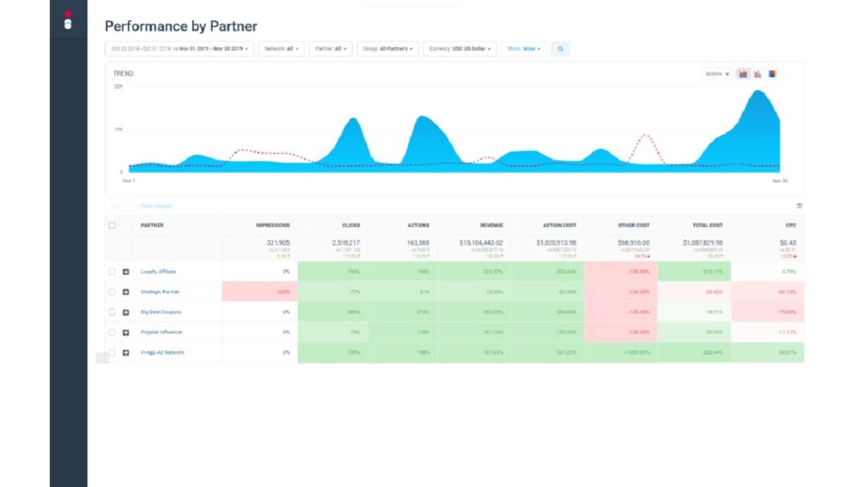868x487 pixels.
Task: Tick the select-all checkbox in the table header
Action: click(112, 225)
